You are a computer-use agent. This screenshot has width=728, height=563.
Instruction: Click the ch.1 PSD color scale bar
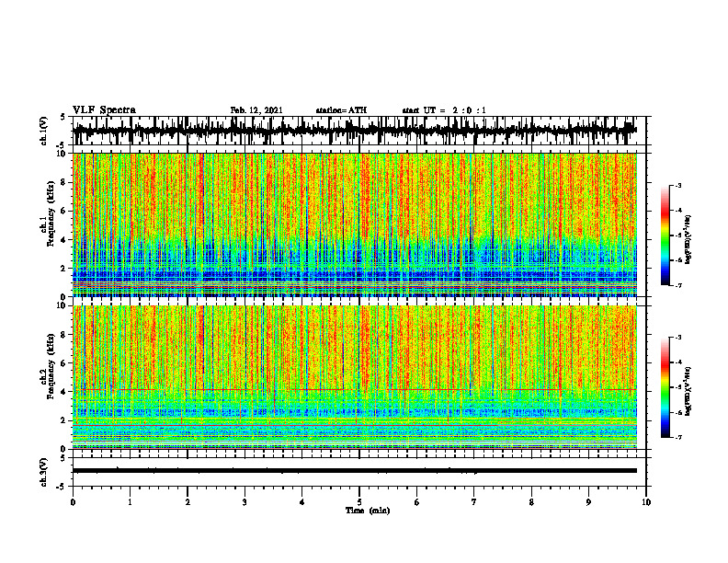click(x=665, y=236)
